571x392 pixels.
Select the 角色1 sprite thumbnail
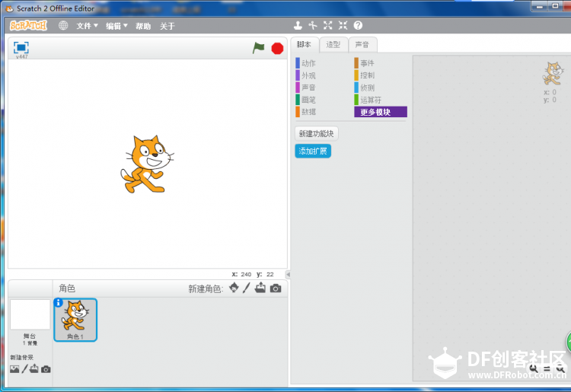(75, 320)
